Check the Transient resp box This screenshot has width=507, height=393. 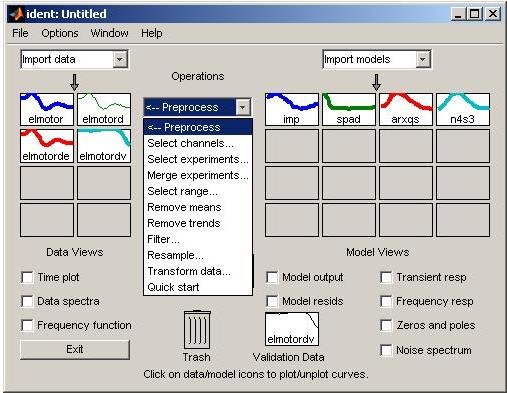(x=386, y=277)
